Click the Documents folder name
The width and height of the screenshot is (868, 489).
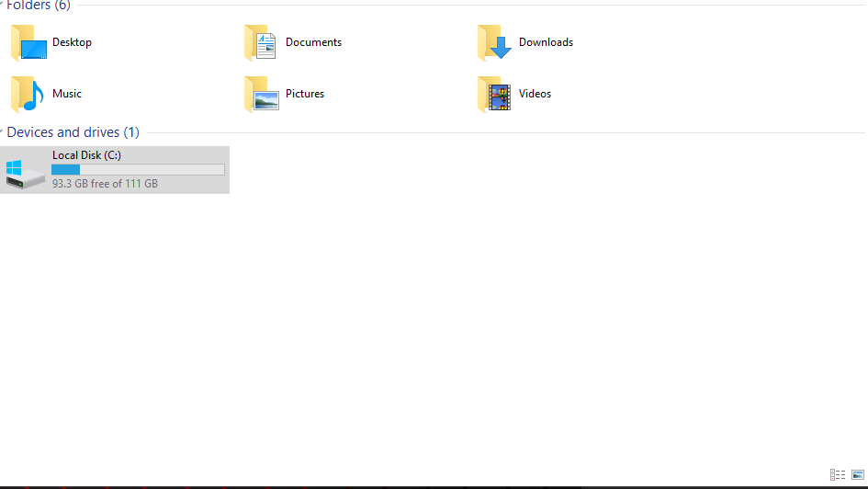[313, 42]
